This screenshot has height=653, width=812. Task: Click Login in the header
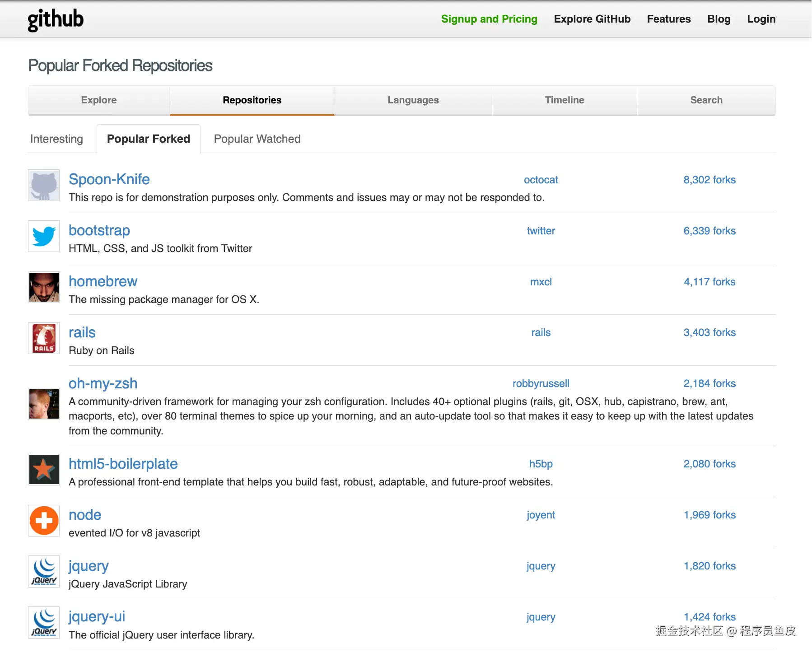pyautogui.click(x=761, y=19)
